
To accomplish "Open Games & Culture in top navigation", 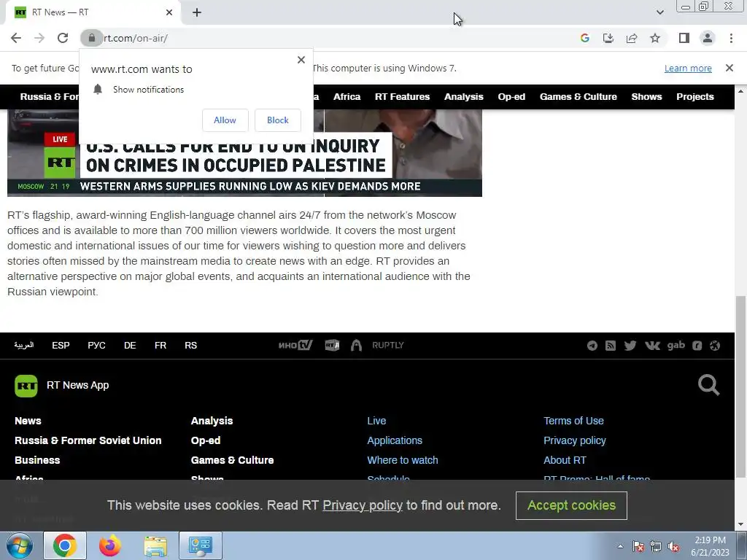I will [578, 97].
